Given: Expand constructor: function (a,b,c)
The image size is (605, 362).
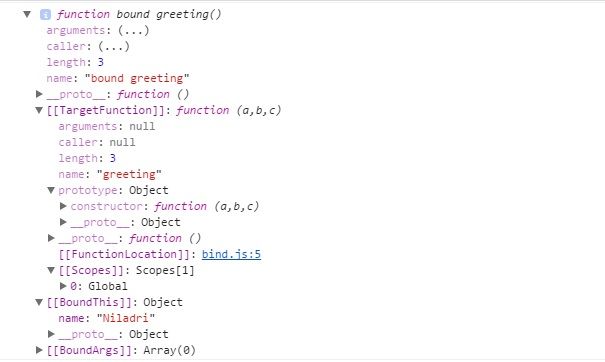Looking at the screenshot, I should (x=63, y=206).
